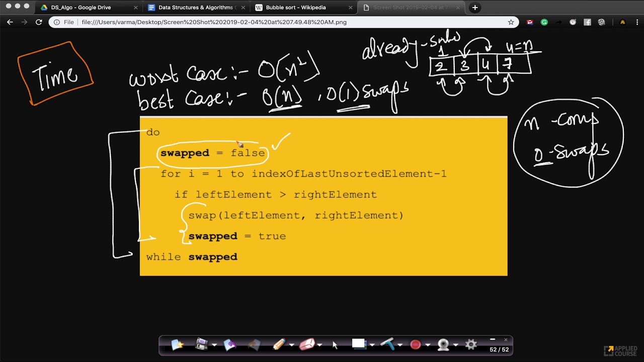644x362 pixels.
Task: Click the Facebook extension icon
Action: [x=587, y=22]
